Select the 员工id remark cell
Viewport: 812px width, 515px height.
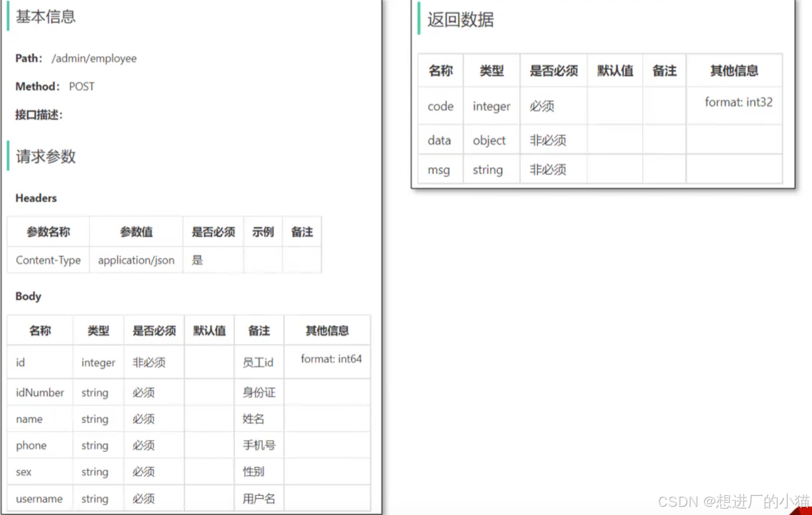(x=259, y=363)
